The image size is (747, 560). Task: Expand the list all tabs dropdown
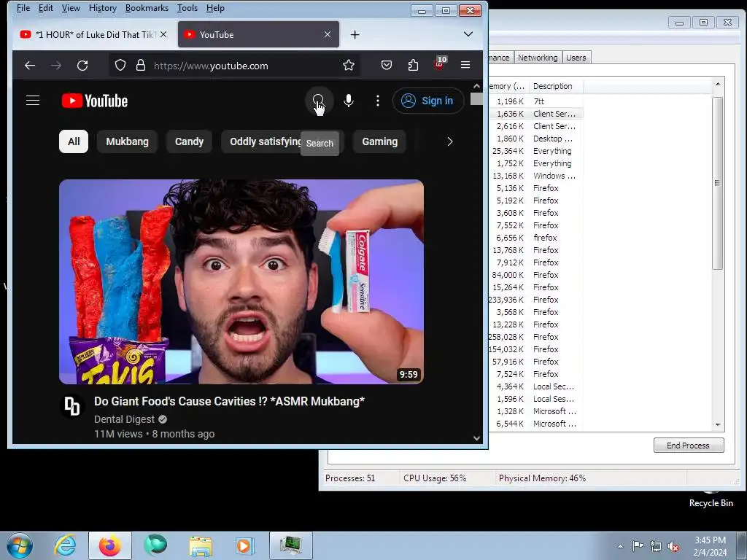coord(468,34)
